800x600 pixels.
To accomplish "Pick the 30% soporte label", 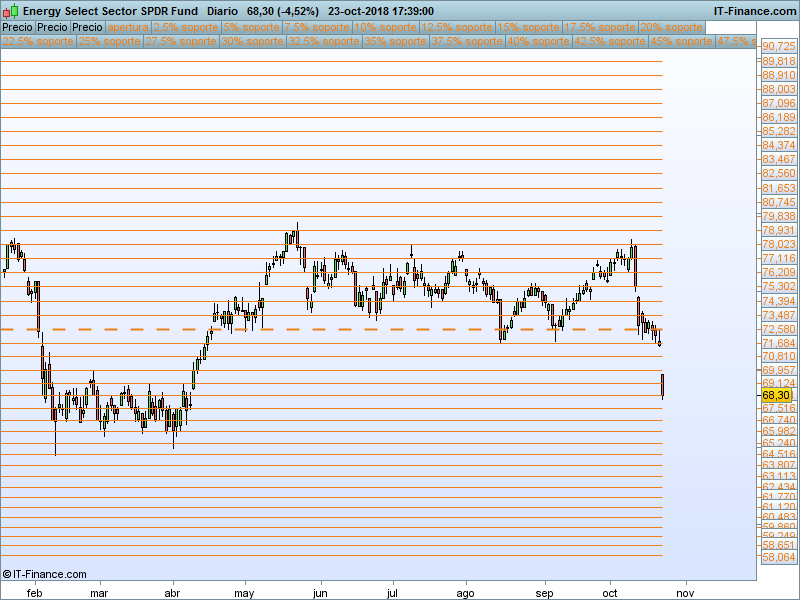I will pyautogui.click(x=253, y=41).
